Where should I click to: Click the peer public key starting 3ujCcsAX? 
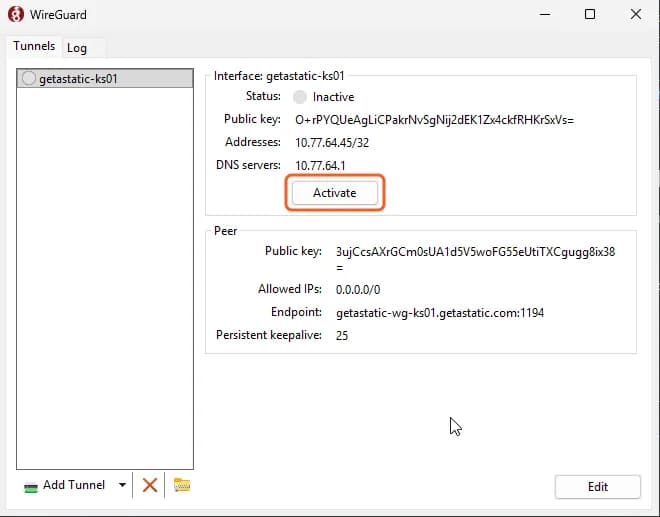click(x=475, y=258)
